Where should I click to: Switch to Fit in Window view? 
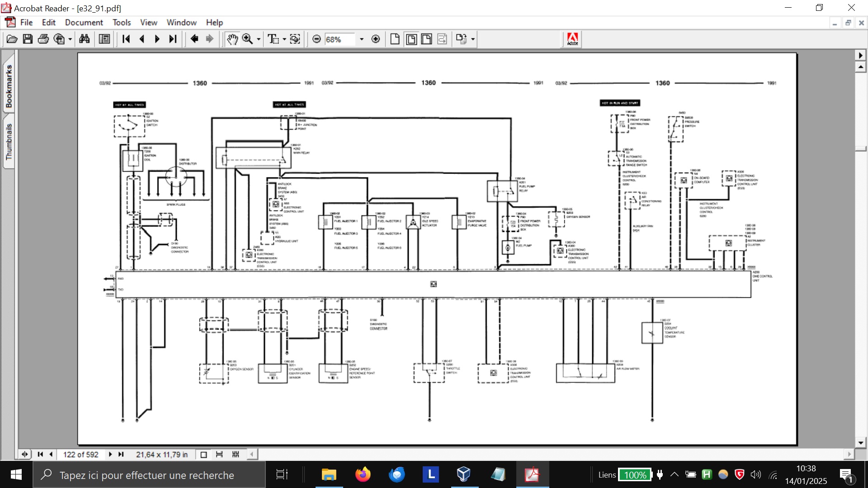(411, 39)
